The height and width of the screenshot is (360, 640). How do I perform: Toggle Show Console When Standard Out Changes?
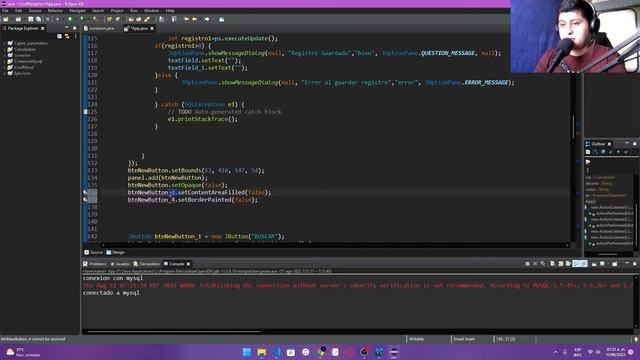pos(576,264)
